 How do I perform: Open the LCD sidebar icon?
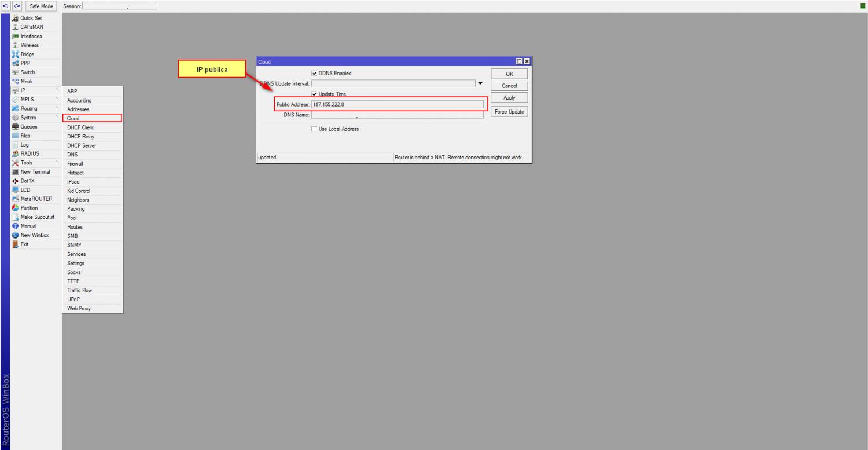(16, 190)
